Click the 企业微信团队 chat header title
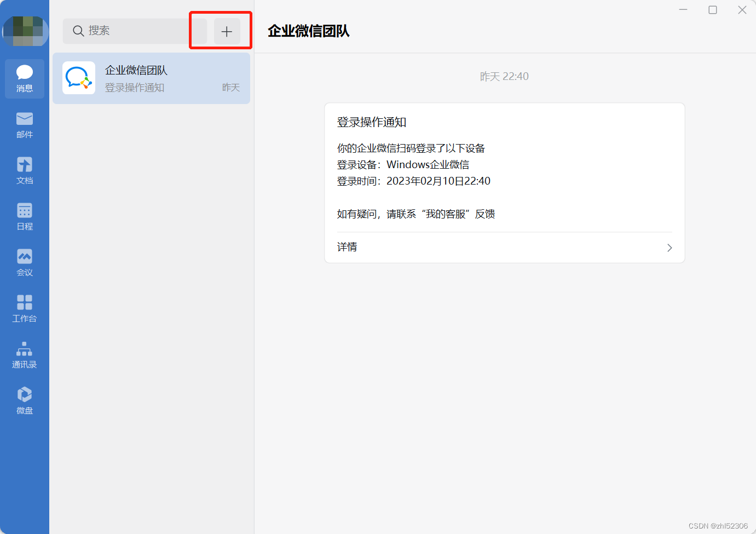756x534 pixels. click(309, 31)
